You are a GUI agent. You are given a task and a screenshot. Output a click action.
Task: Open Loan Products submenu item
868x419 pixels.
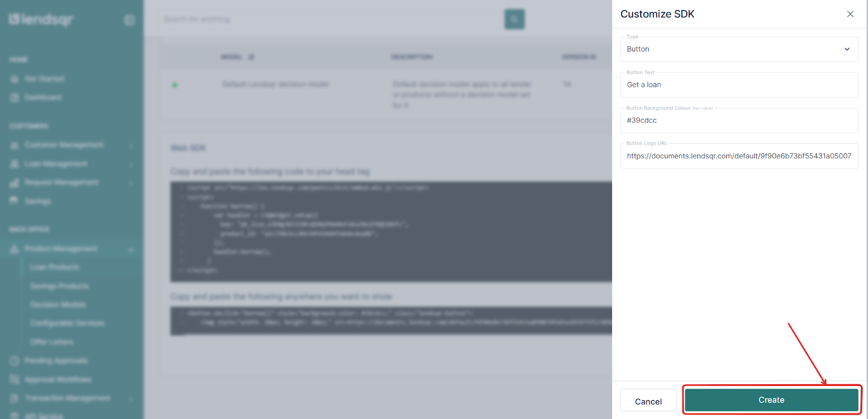(54, 267)
